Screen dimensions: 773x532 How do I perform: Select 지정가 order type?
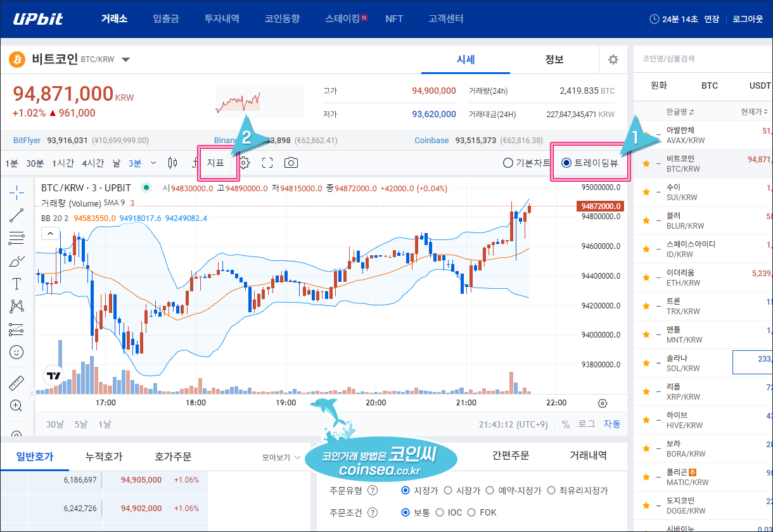click(406, 490)
